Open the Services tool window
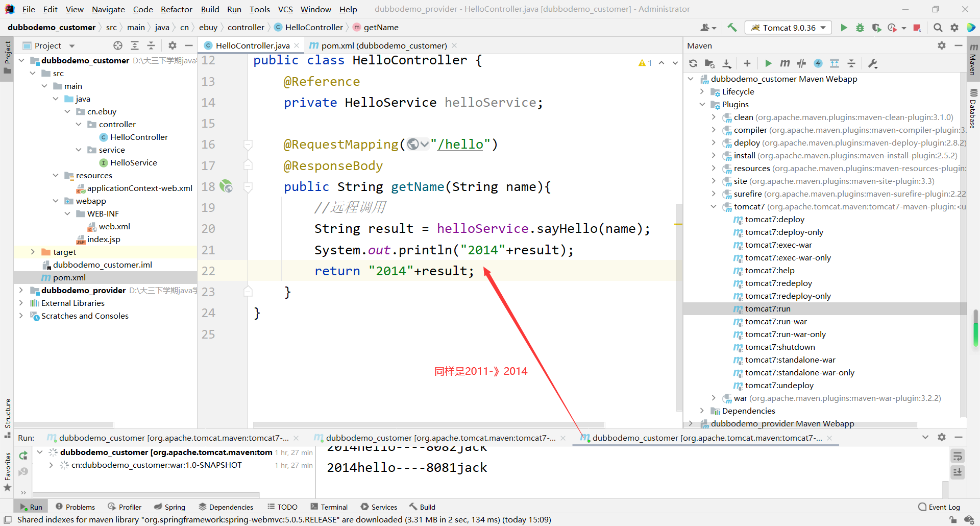The height and width of the screenshot is (526, 980). coord(379,507)
